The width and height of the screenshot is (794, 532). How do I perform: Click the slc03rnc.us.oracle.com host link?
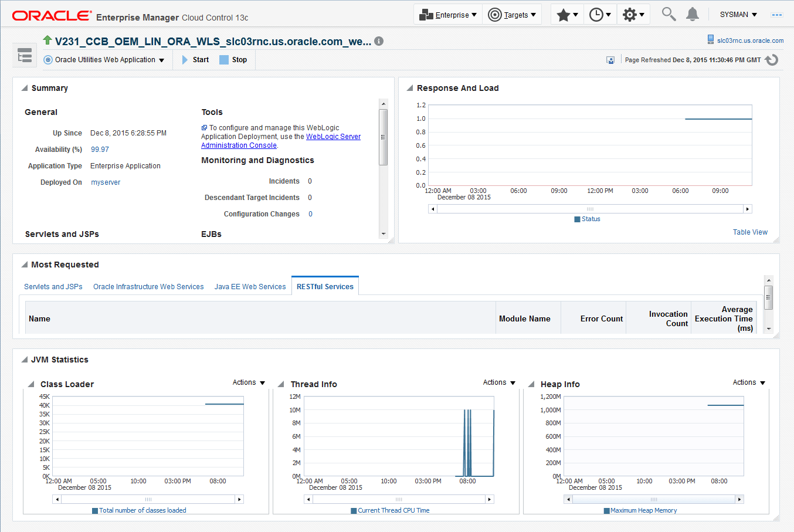pos(750,40)
